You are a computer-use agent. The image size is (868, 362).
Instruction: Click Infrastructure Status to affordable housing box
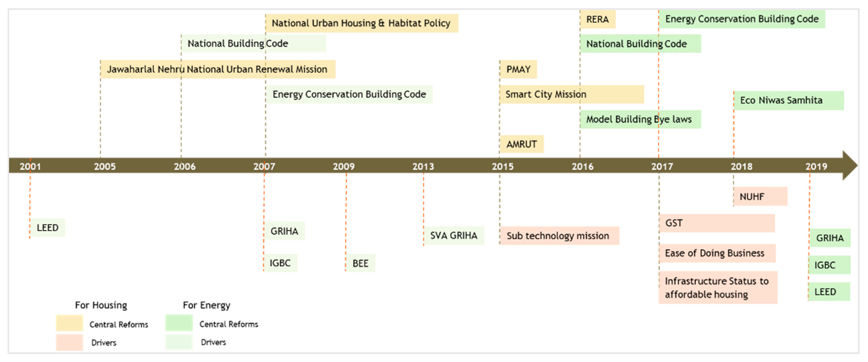tap(718, 287)
